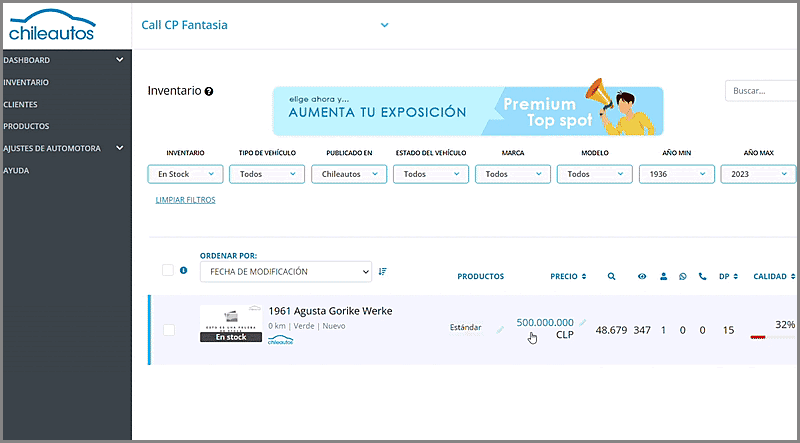Image resolution: width=800 pixels, height=443 pixels.
Task: Open the Call CP Fantasia account dropdown
Action: coord(265,25)
